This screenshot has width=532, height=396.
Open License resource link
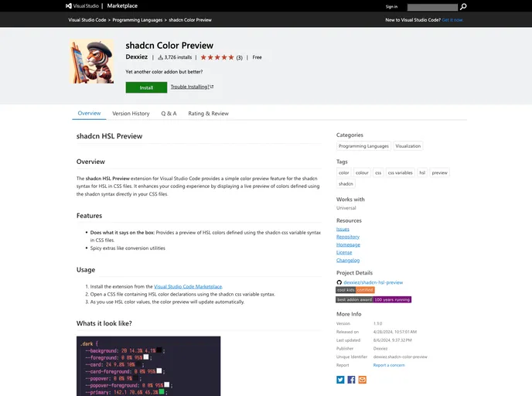(x=344, y=252)
